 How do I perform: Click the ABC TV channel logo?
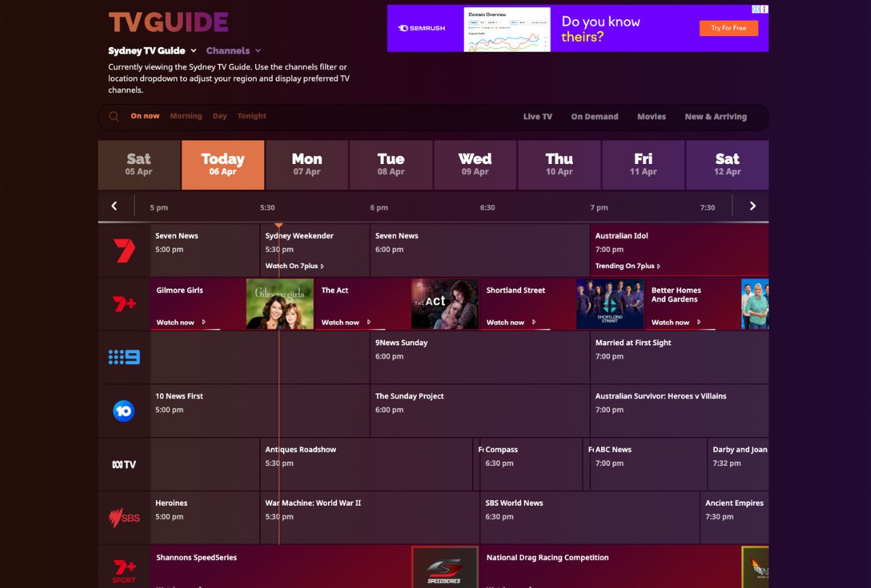(124, 463)
